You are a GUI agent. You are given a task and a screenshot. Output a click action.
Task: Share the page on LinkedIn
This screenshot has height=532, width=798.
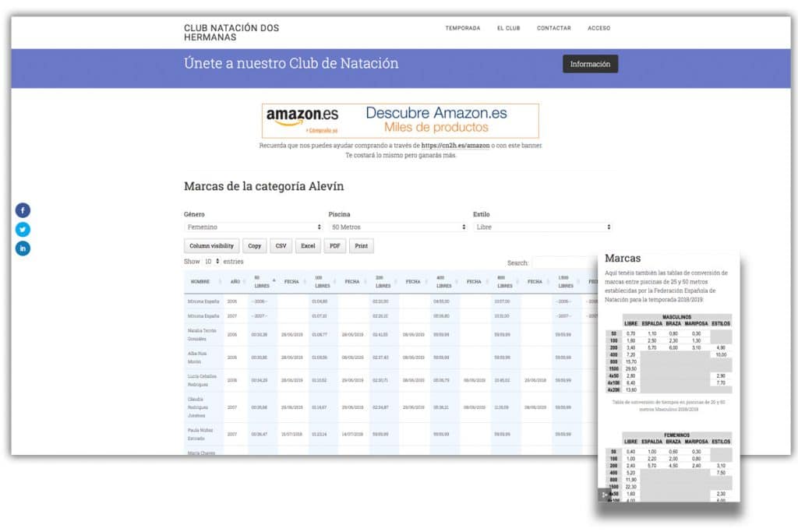(x=23, y=248)
